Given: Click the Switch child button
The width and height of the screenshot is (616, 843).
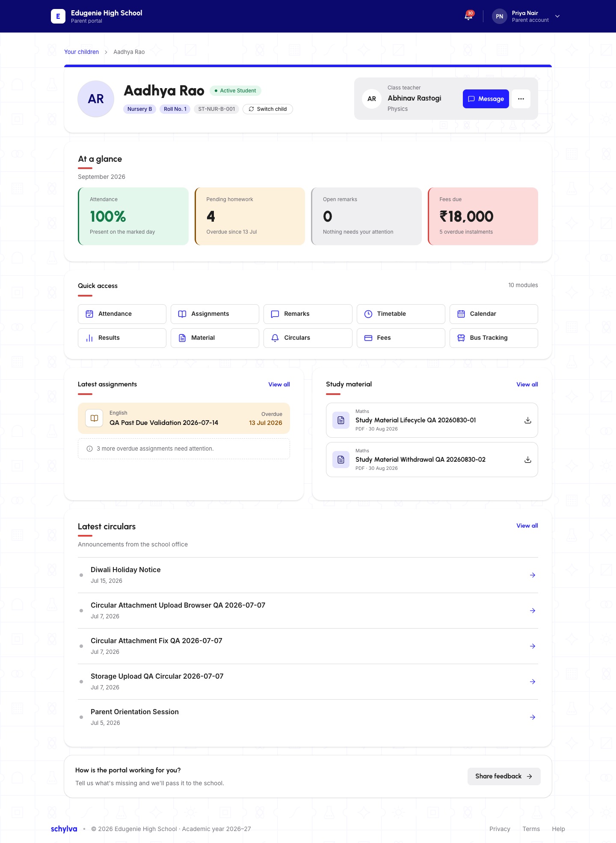Looking at the screenshot, I should click(268, 109).
